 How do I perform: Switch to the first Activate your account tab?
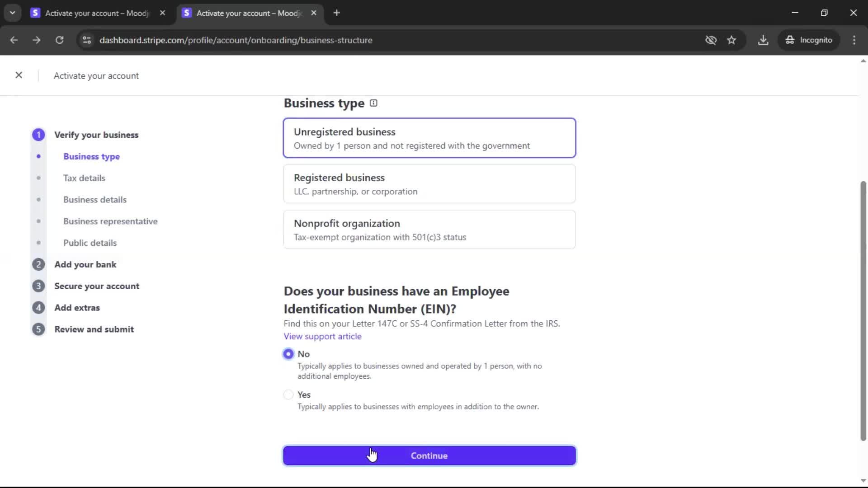tap(96, 13)
